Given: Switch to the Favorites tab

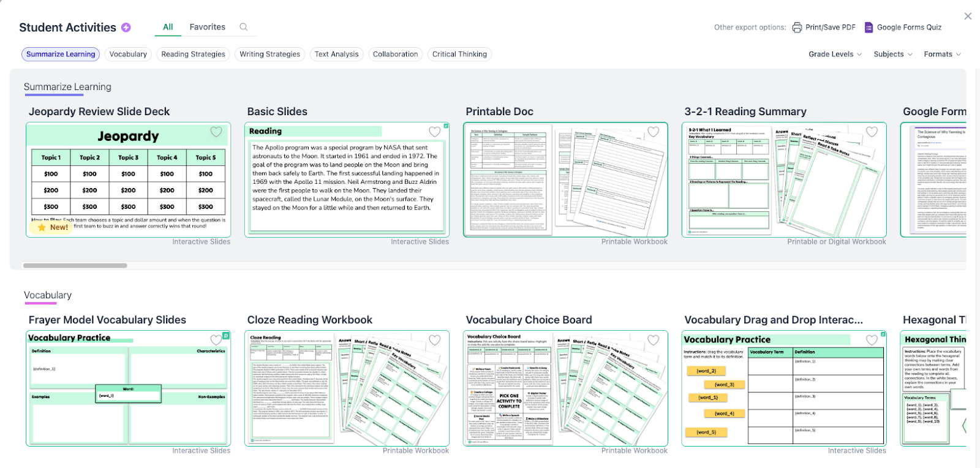Looking at the screenshot, I should point(208,27).
